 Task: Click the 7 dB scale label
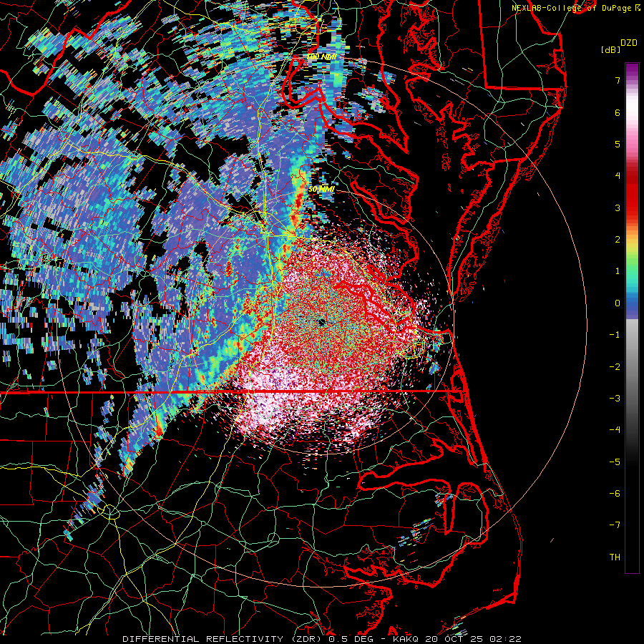tap(618, 80)
